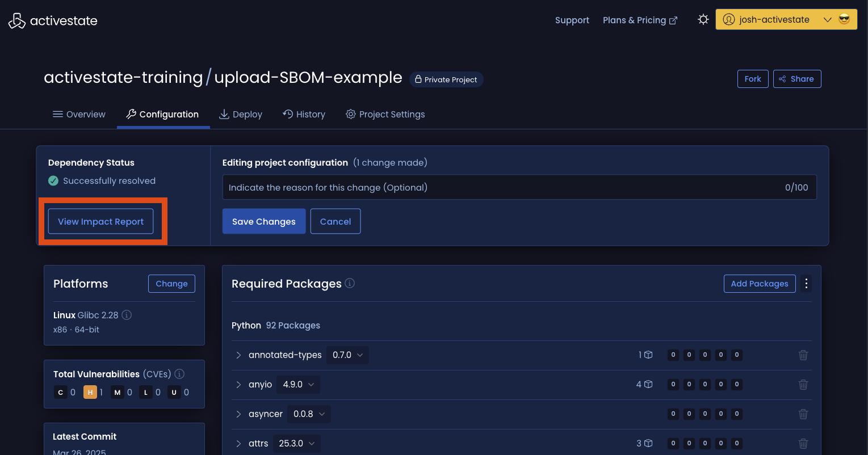Click the ActiveState logo icon
The image size is (868, 455).
click(17, 21)
